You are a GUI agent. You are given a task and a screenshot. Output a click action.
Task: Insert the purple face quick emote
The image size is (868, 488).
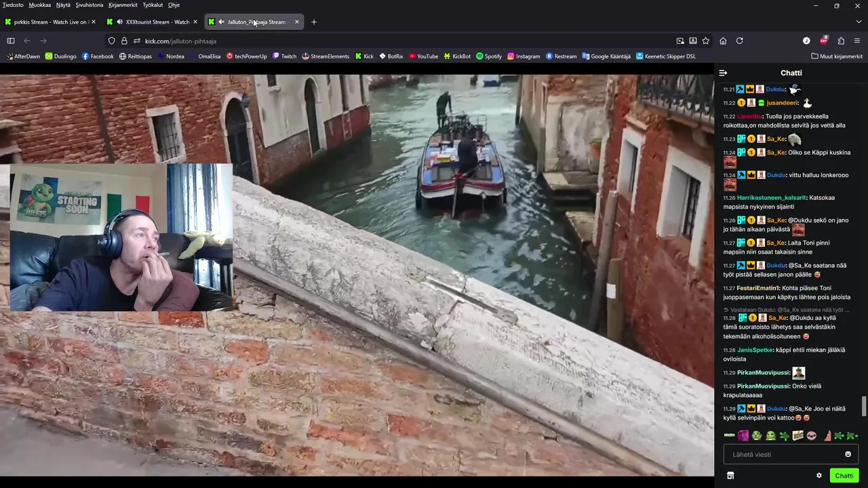(743, 435)
